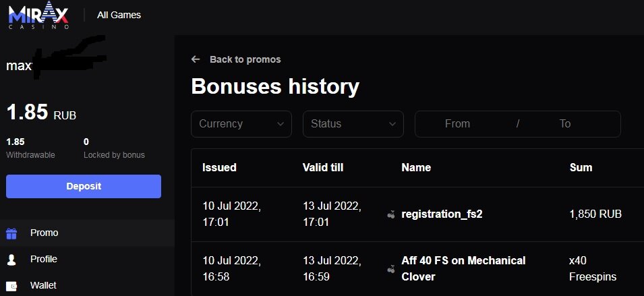Follow the Back to promos link
Screen dimensions: 644x296
245,59
